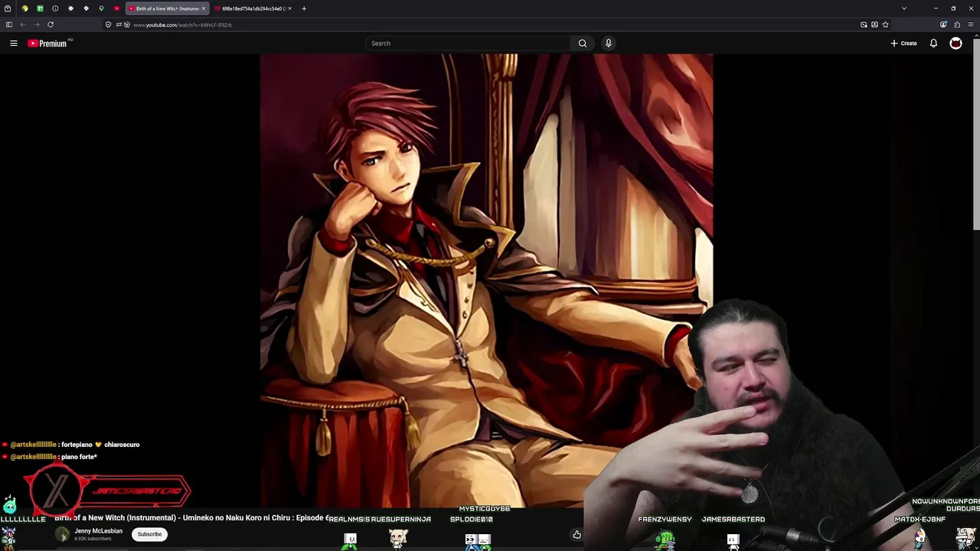This screenshot has width=980, height=551.
Task: Click the video title Birth of a New Witch
Action: click(x=191, y=518)
